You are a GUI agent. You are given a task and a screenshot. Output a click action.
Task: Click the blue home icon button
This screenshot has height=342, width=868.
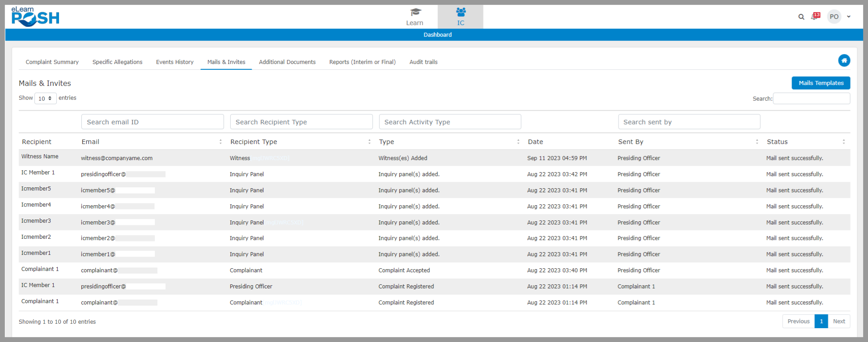point(844,61)
